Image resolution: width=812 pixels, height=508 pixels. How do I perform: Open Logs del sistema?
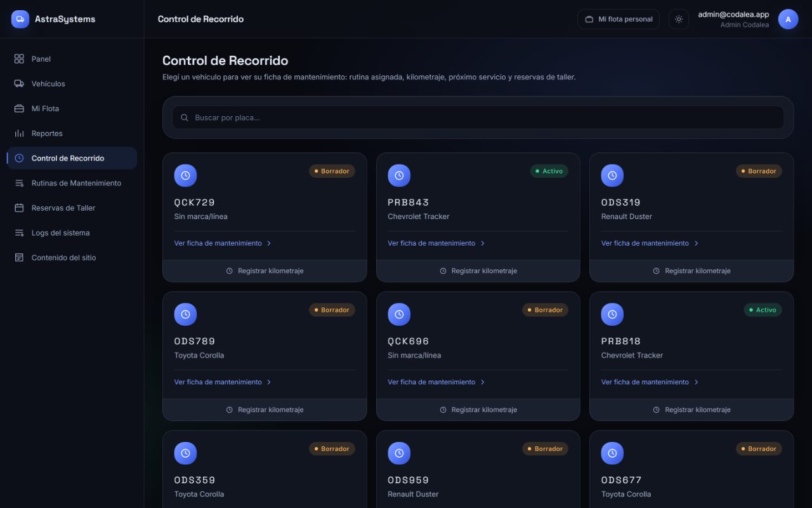(x=72, y=232)
